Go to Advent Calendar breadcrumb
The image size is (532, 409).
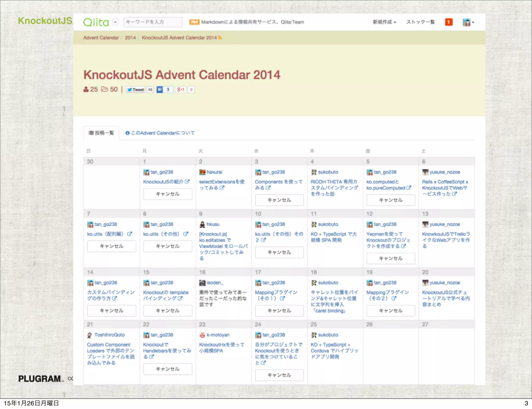(101, 38)
